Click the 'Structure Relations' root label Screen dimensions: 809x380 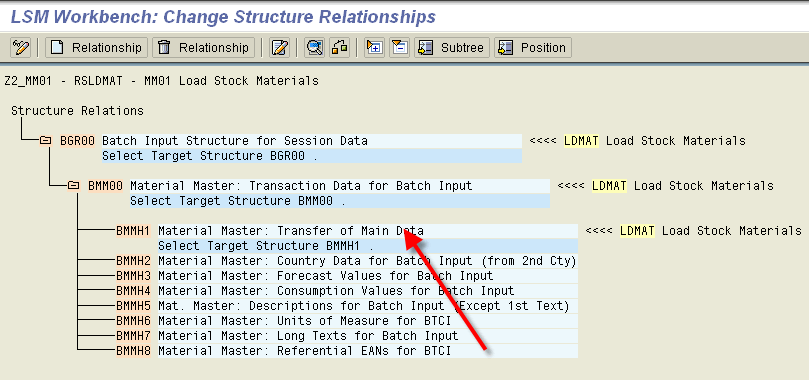tap(77, 111)
